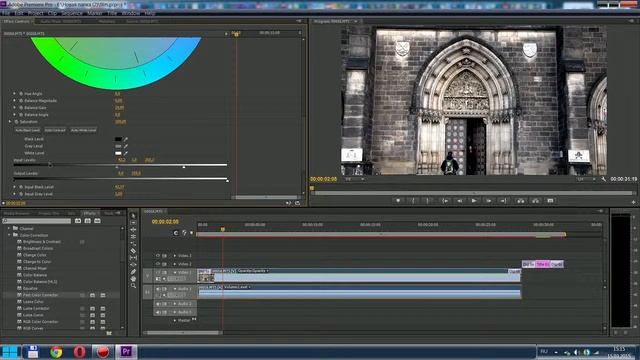Expand Balance Magnitude property
The height and width of the screenshot is (360, 640).
click(x=15, y=100)
